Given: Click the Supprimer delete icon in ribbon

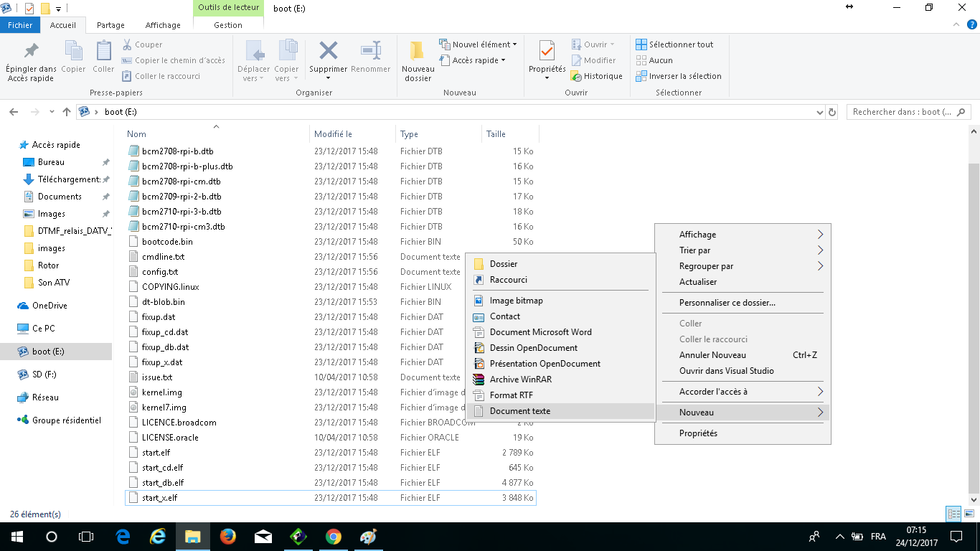Looking at the screenshot, I should point(328,51).
